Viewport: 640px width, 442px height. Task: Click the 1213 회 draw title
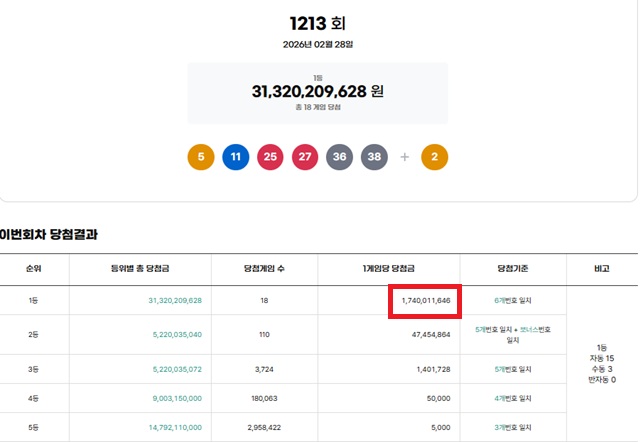(317, 23)
